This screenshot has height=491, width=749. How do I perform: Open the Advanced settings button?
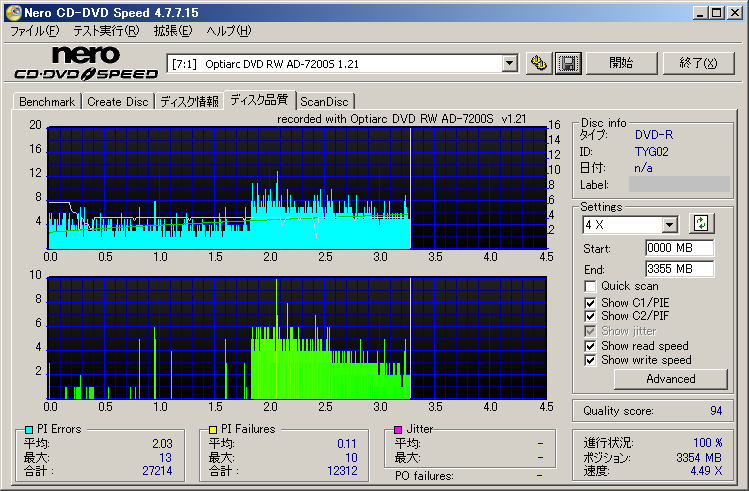click(671, 379)
